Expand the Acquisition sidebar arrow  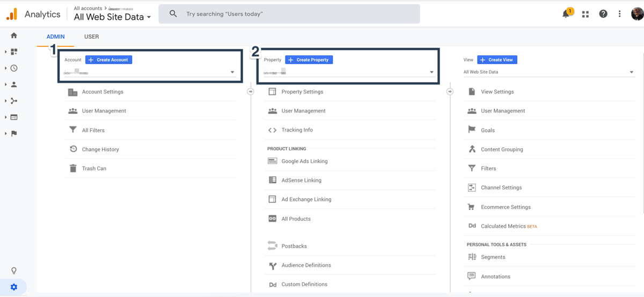coord(5,101)
